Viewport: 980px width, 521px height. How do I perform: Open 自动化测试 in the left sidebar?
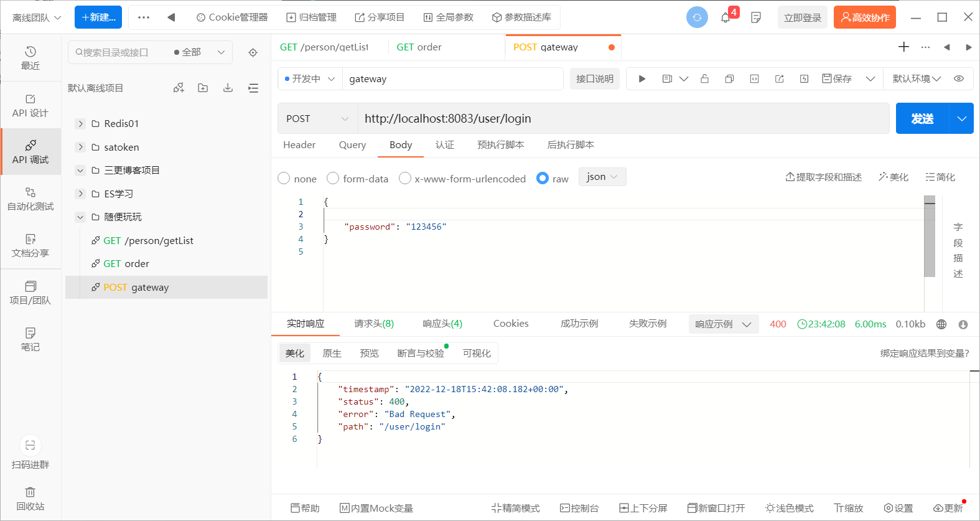click(x=30, y=199)
